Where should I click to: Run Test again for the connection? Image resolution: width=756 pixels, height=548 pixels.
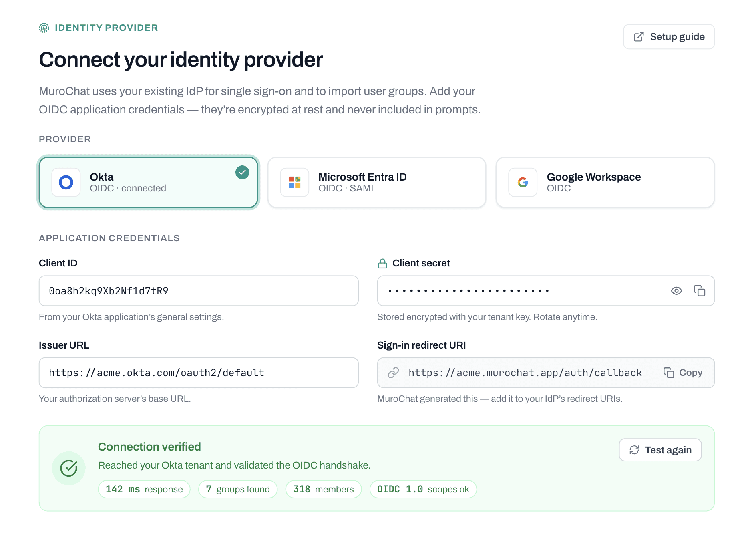pyautogui.click(x=660, y=450)
